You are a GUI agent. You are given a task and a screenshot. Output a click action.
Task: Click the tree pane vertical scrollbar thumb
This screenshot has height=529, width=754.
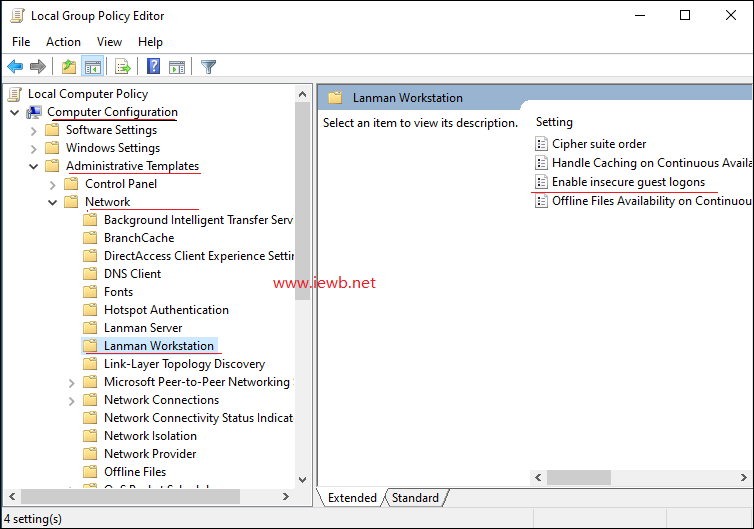[302, 201]
